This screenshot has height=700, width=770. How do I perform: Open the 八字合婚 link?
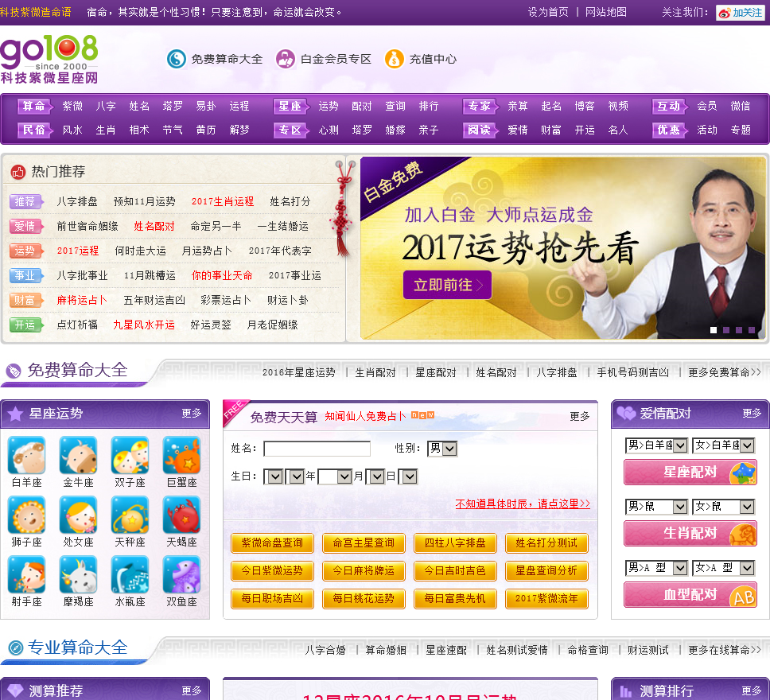[x=325, y=650]
